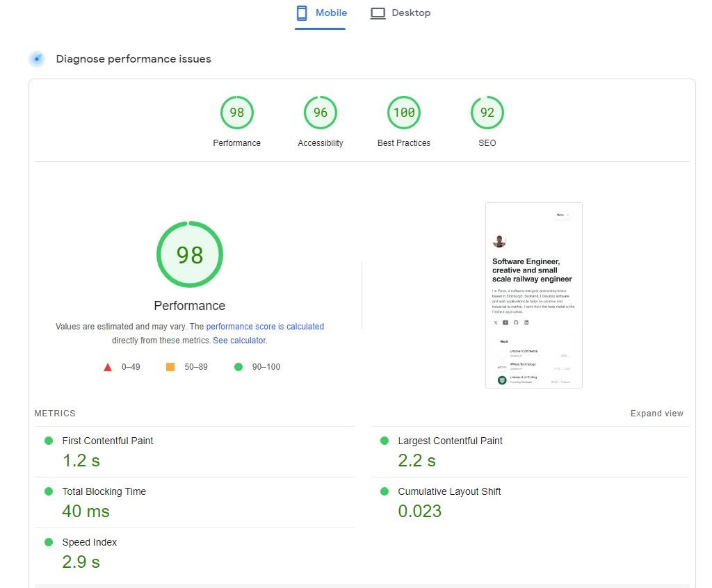Screen dimensions: 712x588
Task: Click the red triangle 0–49 legend marker
Action: tap(108, 367)
